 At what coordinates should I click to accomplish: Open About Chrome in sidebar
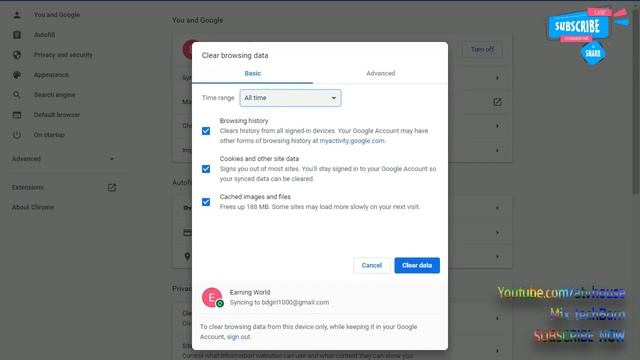click(33, 207)
